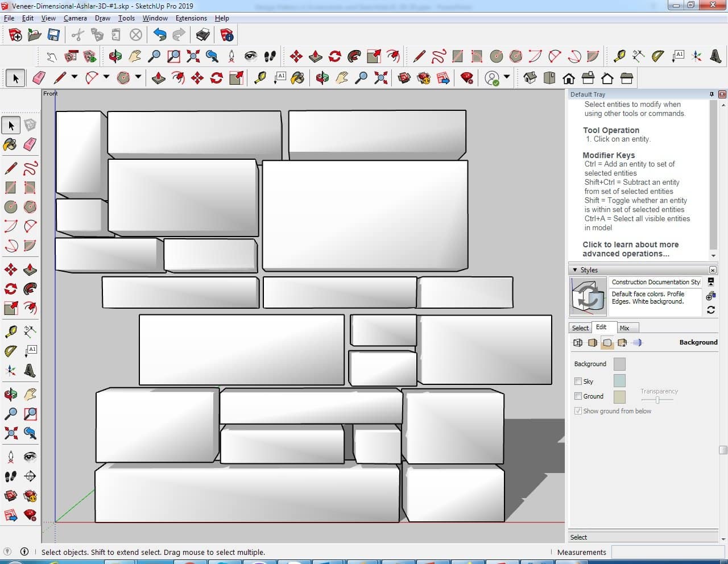
Task: Open the Extensions menu
Action: pos(191,18)
